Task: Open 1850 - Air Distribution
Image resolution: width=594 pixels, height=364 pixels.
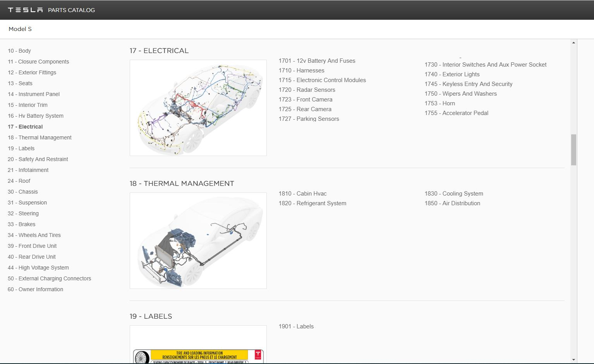Action: tap(452, 203)
